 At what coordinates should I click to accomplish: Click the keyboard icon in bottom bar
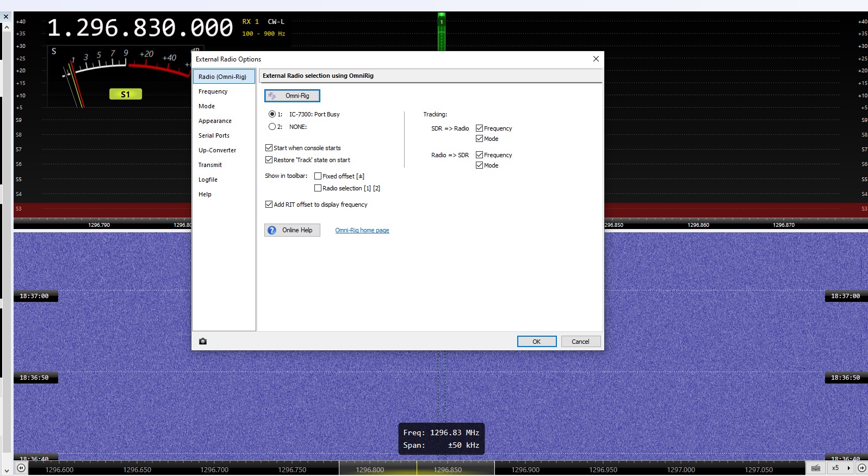pyautogui.click(x=815, y=468)
